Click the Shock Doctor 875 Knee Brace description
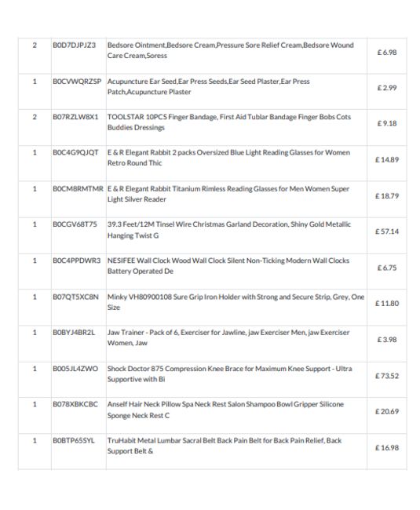The image size is (420, 510). coord(230,373)
